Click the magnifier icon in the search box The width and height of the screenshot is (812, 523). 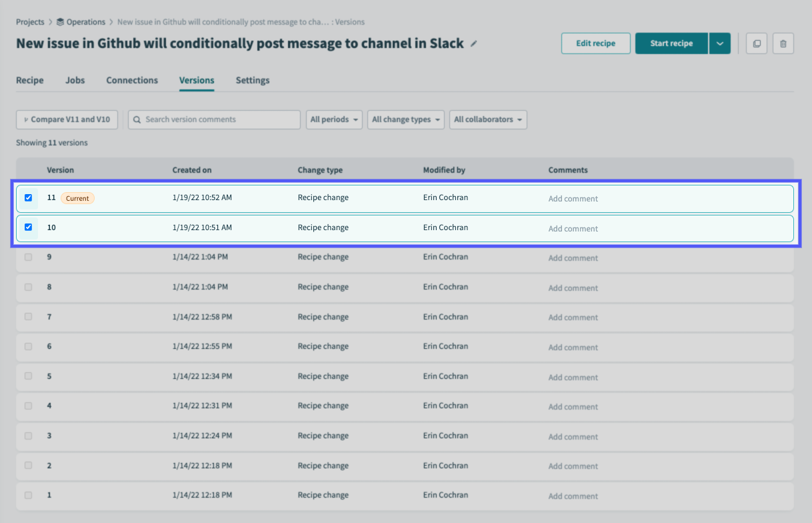click(137, 119)
